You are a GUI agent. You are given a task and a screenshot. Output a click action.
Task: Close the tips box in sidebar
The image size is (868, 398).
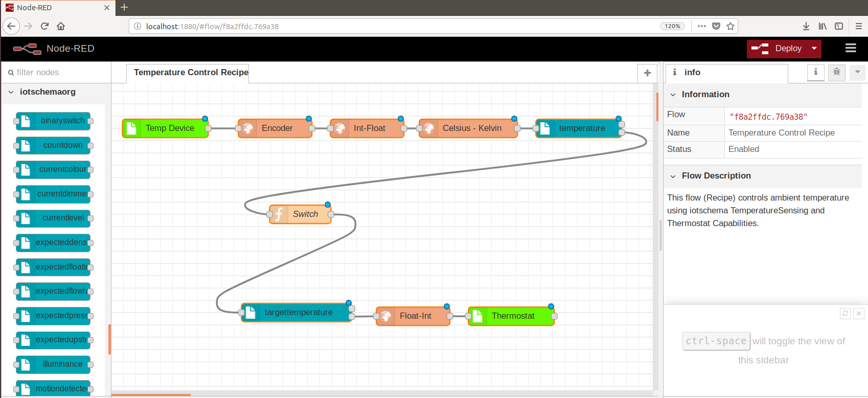pos(859,314)
